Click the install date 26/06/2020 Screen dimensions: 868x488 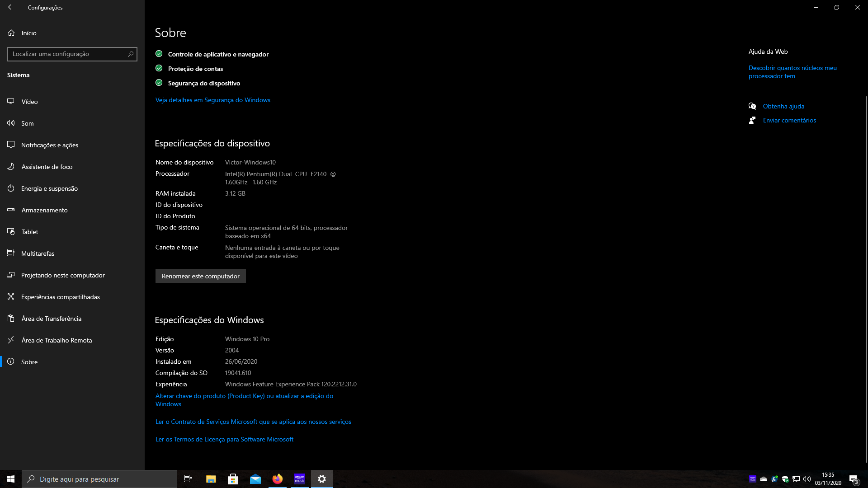tap(241, 361)
